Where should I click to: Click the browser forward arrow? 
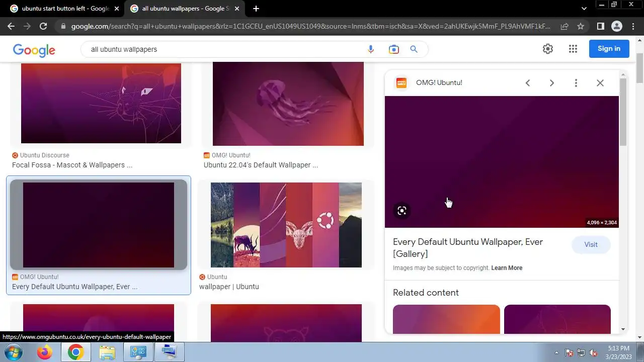coord(27,26)
